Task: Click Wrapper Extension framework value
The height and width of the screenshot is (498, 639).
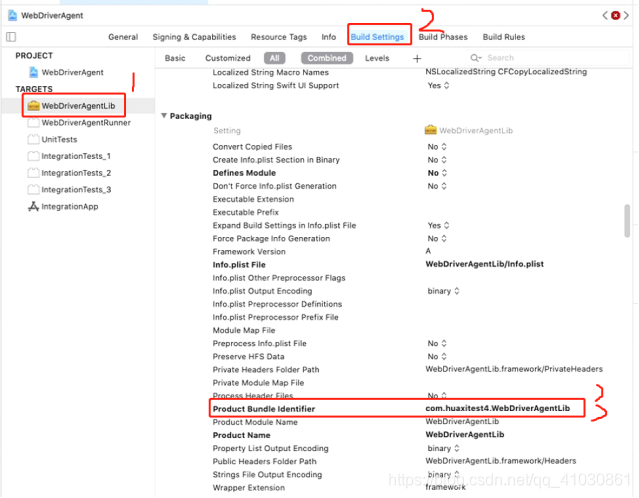Action: pos(445,487)
